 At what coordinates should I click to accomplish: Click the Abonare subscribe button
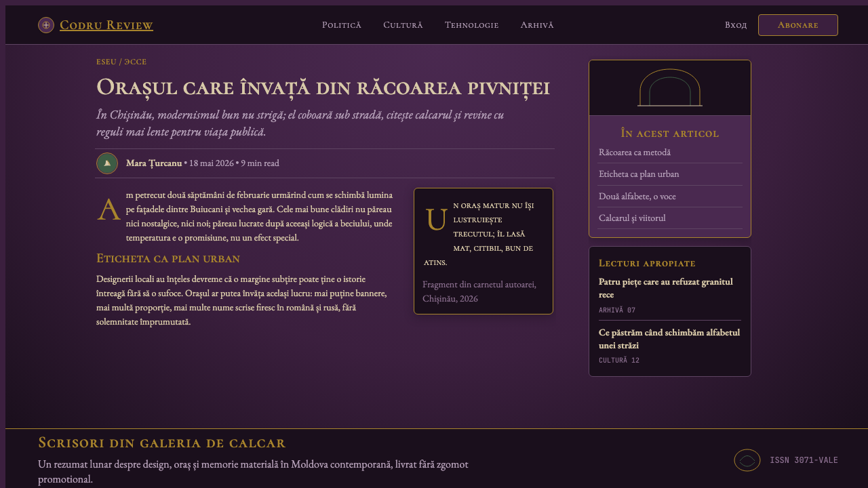click(x=798, y=25)
